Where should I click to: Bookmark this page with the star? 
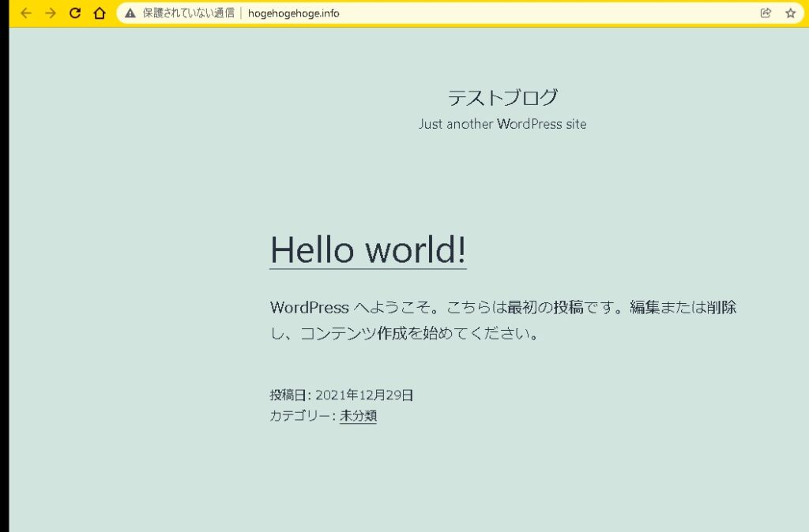(790, 13)
